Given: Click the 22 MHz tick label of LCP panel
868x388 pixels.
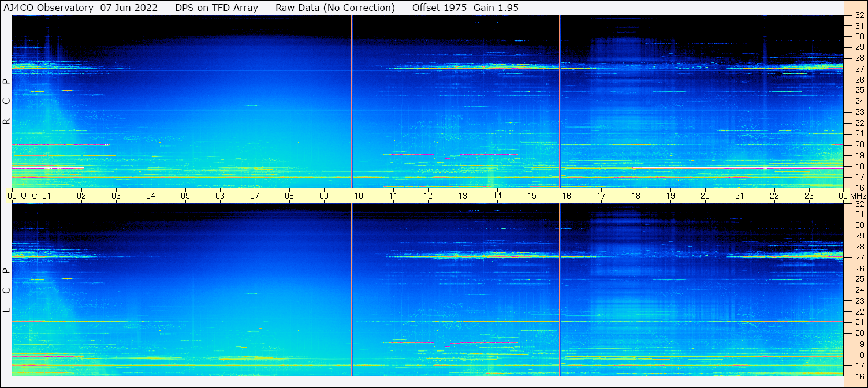Looking at the screenshot, I should (x=859, y=312).
